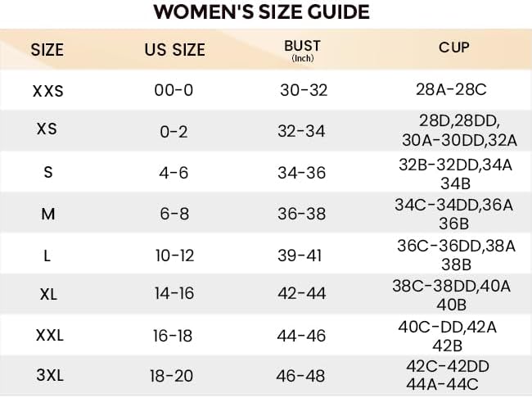This screenshot has height=398, width=532.
Task: Select the US SIZE column header
Action: [174, 49]
